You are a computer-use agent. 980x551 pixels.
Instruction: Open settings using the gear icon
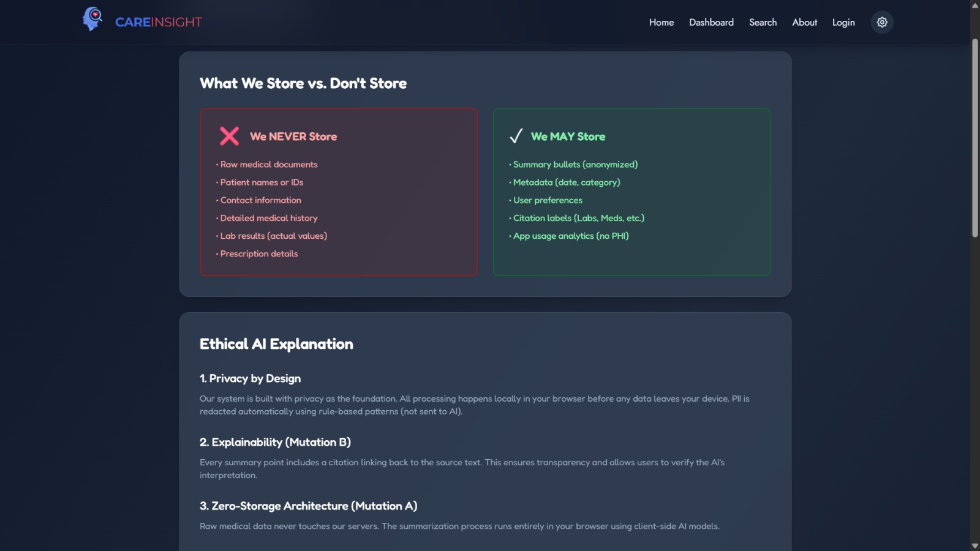[x=881, y=22]
